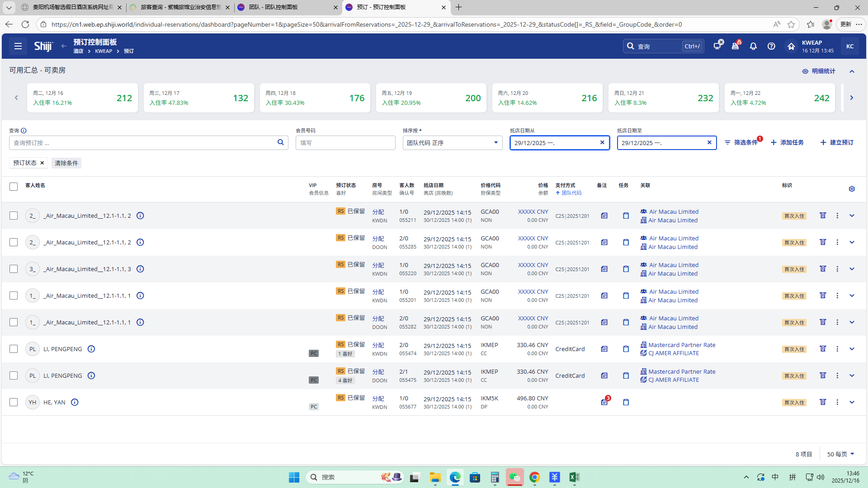Expand the HE, YAN reservation row chevron

pyautogui.click(x=852, y=402)
